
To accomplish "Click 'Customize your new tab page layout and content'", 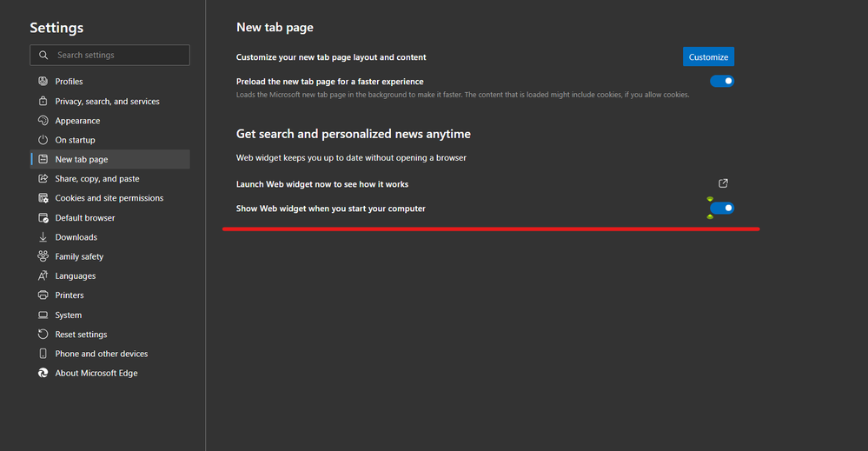I will pyautogui.click(x=331, y=57).
